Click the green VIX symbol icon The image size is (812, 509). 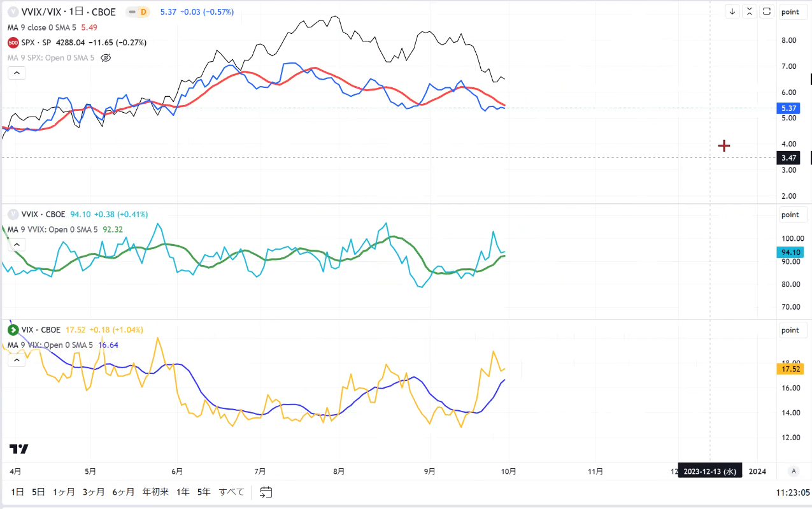click(x=13, y=330)
